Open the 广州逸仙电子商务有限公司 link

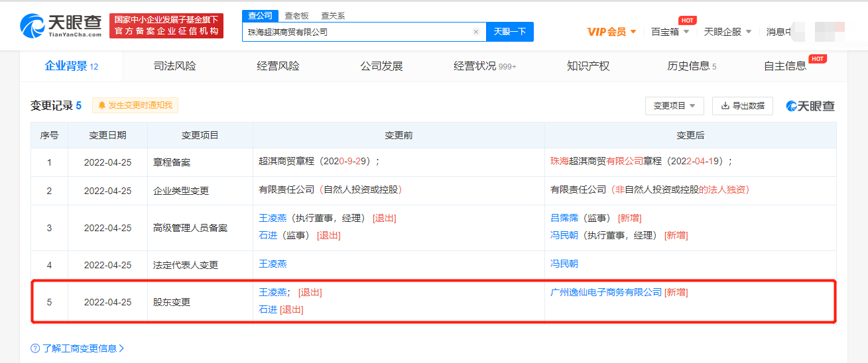(606, 292)
